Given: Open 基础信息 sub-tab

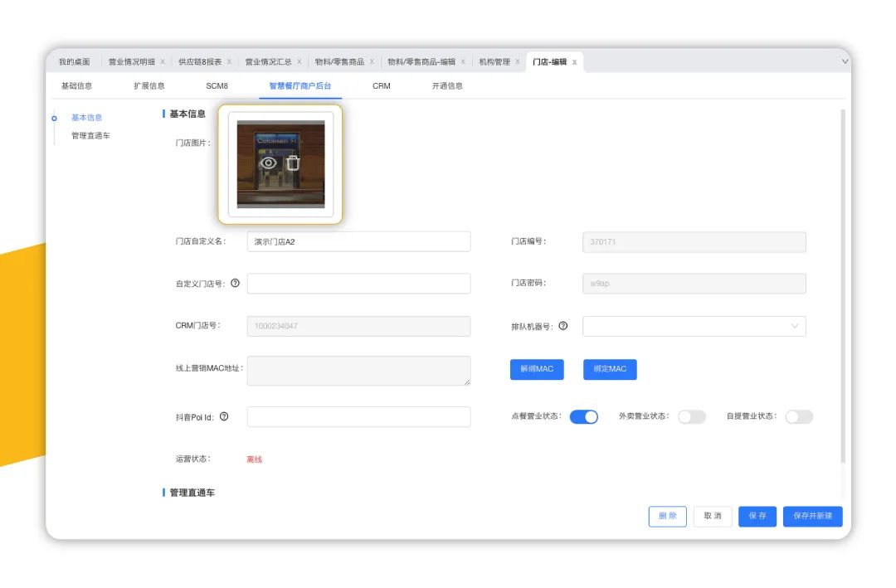Looking at the screenshot, I should (x=76, y=85).
